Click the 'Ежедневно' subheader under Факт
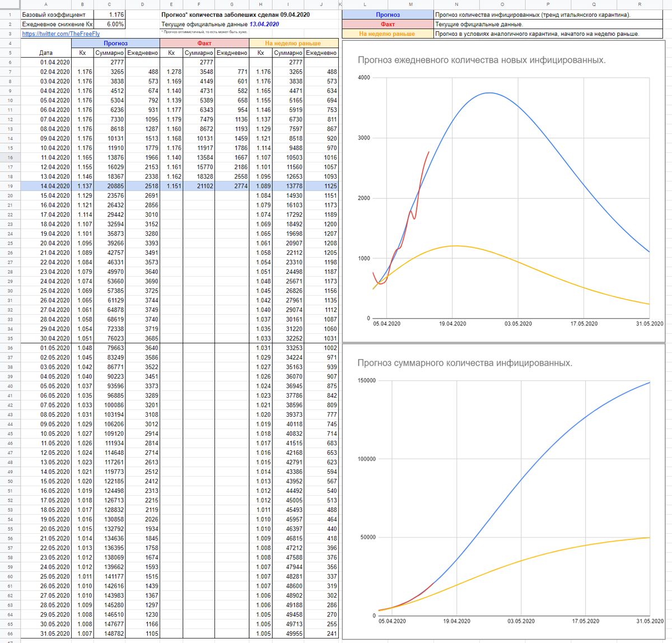The width and height of the screenshot is (672, 643). click(x=232, y=53)
